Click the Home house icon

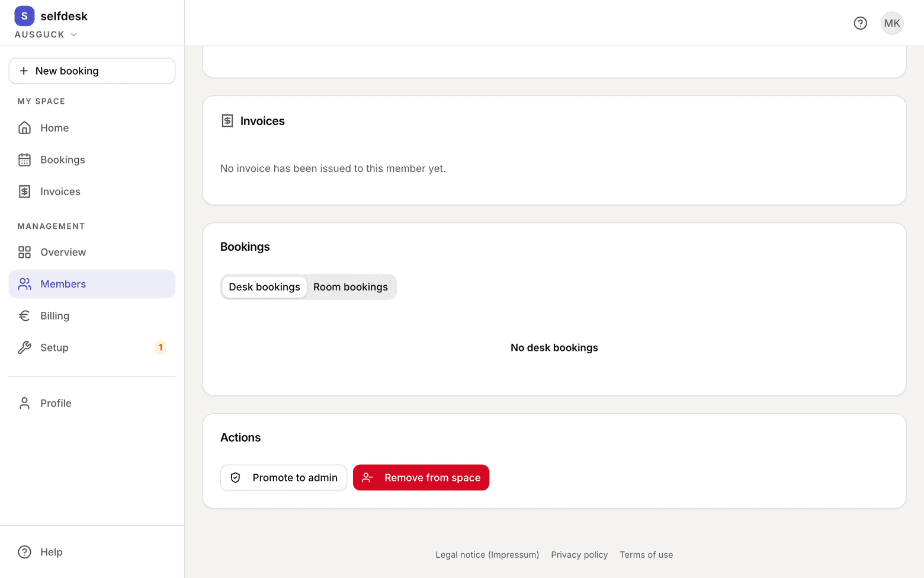[x=24, y=128]
